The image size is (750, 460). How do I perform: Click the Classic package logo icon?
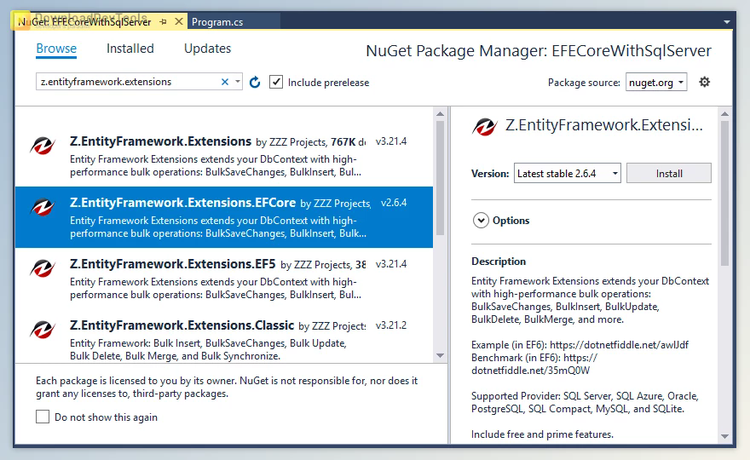(x=43, y=329)
